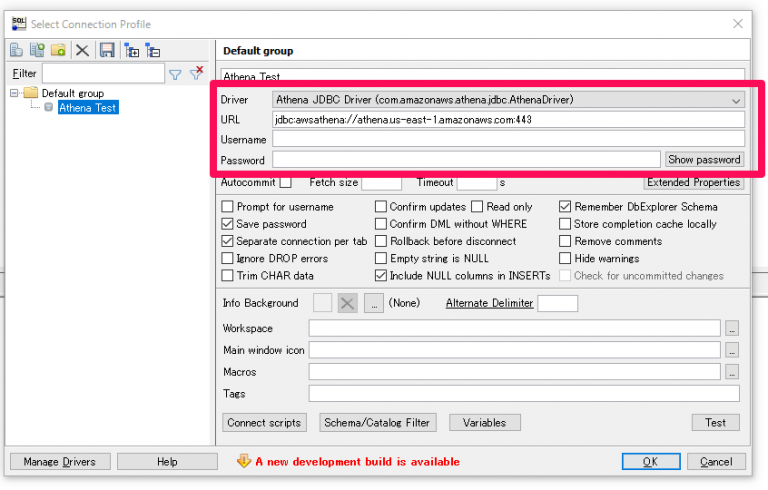Browse for Main window icon (...)
This screenshot has height=490, width=768.
pos(732,350)
